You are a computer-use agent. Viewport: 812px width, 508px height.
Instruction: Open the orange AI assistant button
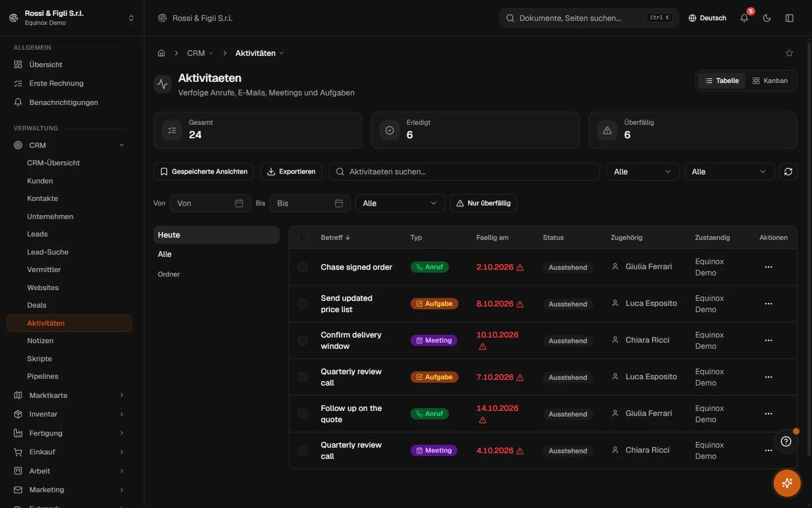(x=787, y=483)
